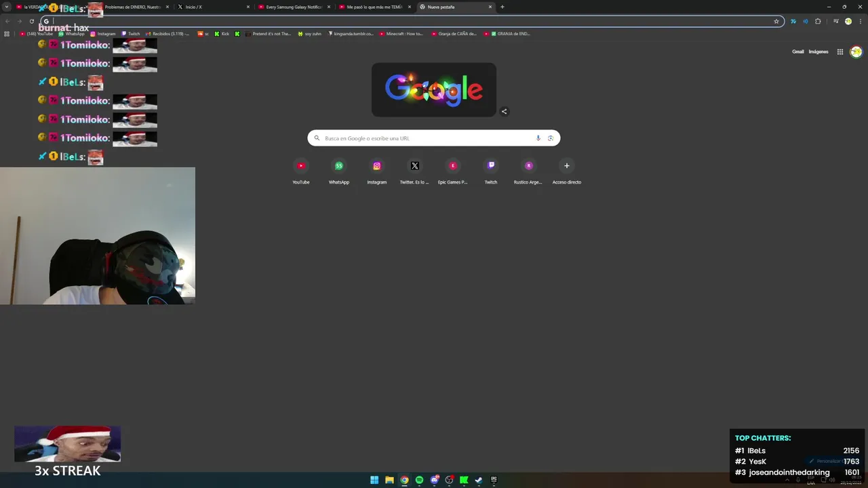Click the Google holiday doodle logo
Image resolution: width=868 pixels, height=488 pixels.
(x=434, y=89)
